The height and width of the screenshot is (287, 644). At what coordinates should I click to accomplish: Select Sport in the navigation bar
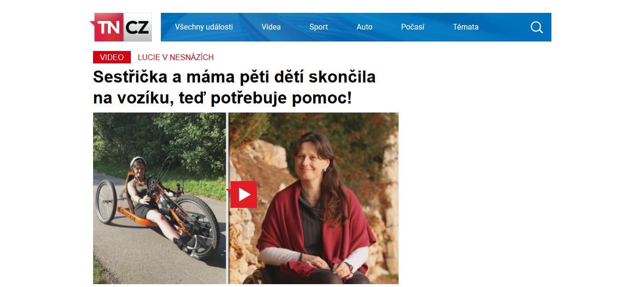tap(318, 27)
